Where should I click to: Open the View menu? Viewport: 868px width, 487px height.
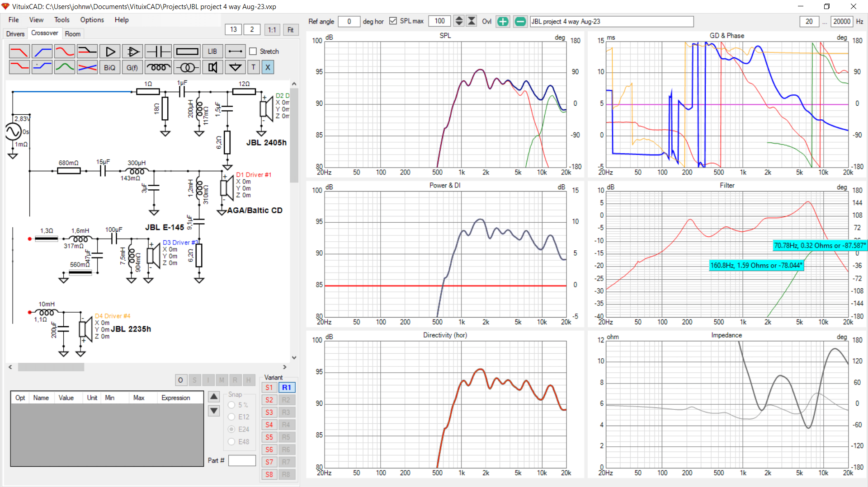pyautogui.click(x=36, y=20)
